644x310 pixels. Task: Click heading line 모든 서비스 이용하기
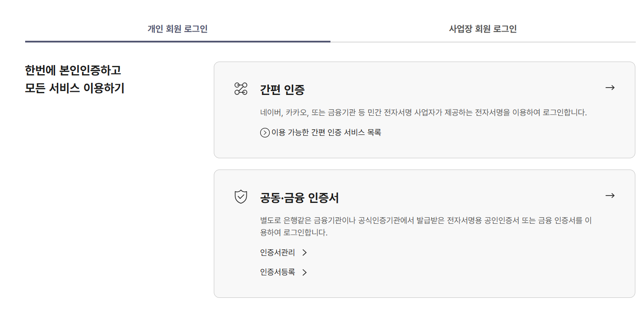(75, 88)
